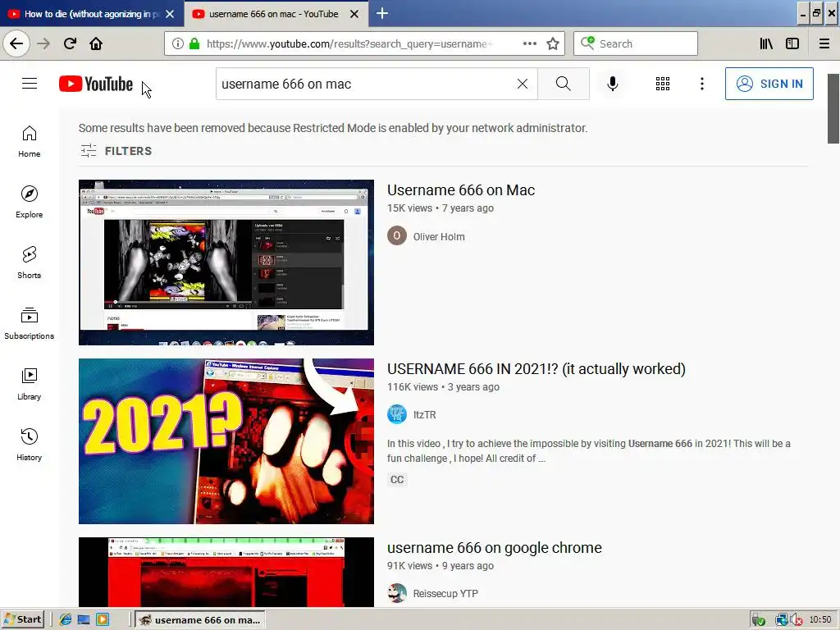Open a new Firefox tab
840x630 pixels.
point(382,13)
